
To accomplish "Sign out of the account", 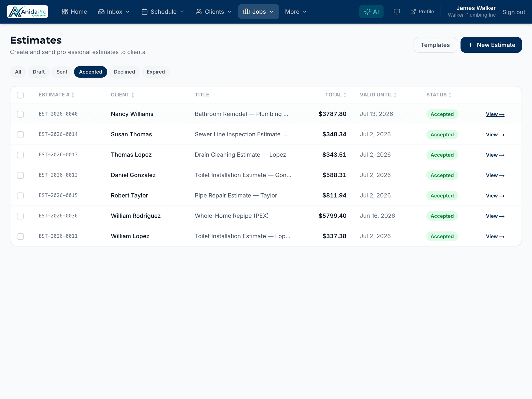I will point(514,12).
